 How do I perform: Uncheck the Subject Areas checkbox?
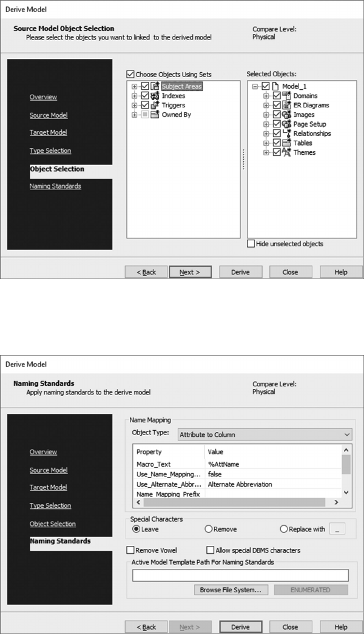tap(145, 86)
